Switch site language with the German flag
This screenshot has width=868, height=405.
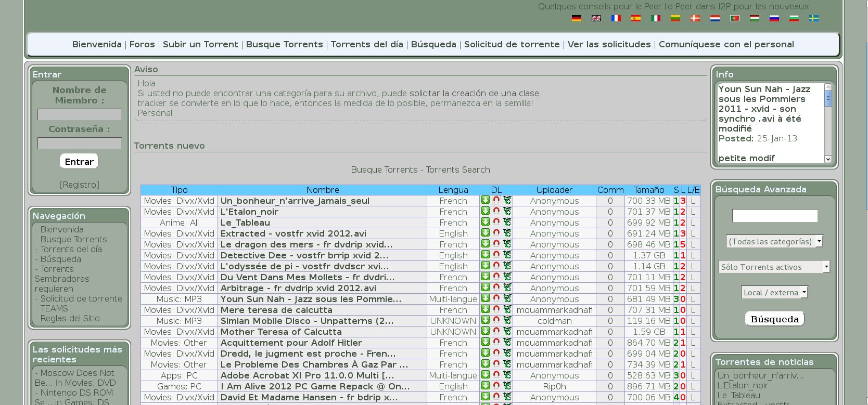(x=577, y=18)
